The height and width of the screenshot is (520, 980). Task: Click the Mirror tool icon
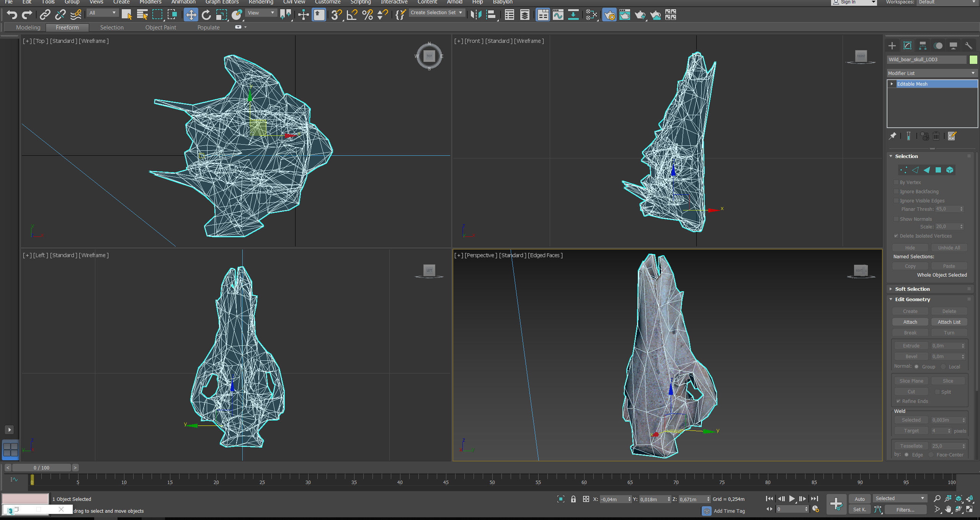click(476, 15)
